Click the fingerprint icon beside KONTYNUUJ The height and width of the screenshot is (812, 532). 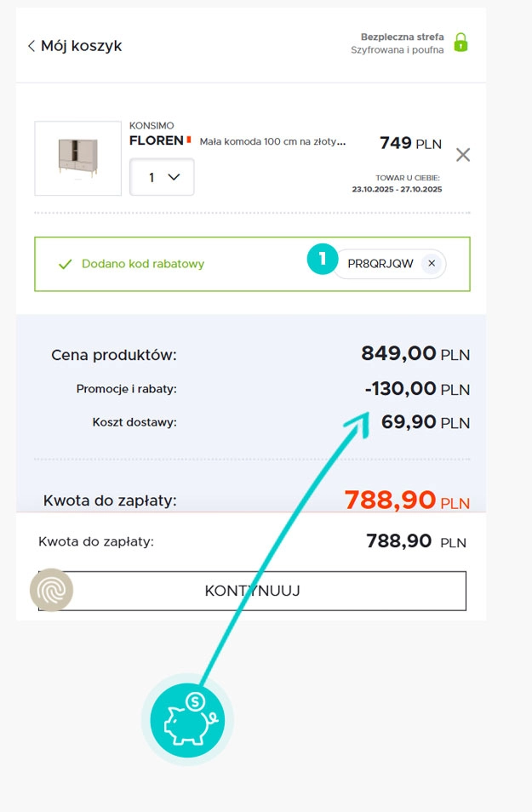point(52,590)
